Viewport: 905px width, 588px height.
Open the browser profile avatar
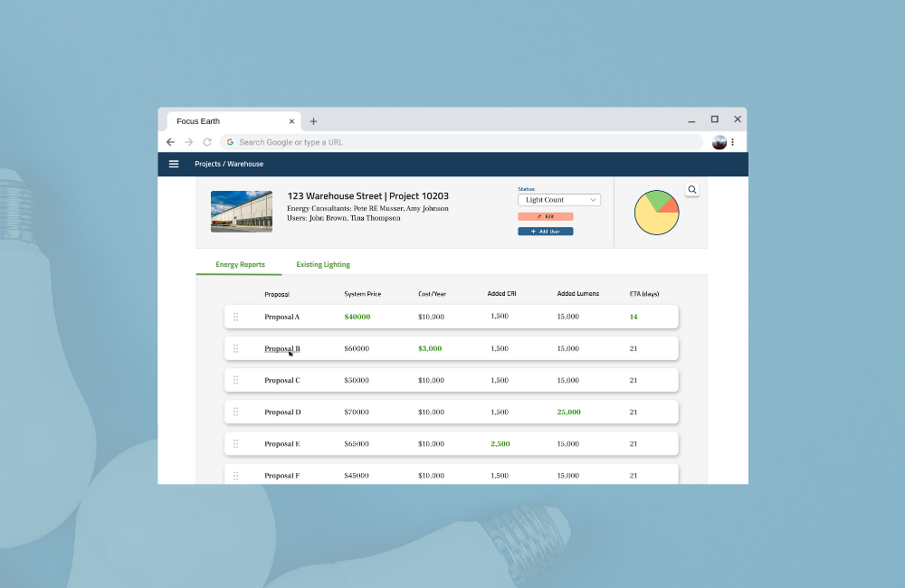point(719,142)
